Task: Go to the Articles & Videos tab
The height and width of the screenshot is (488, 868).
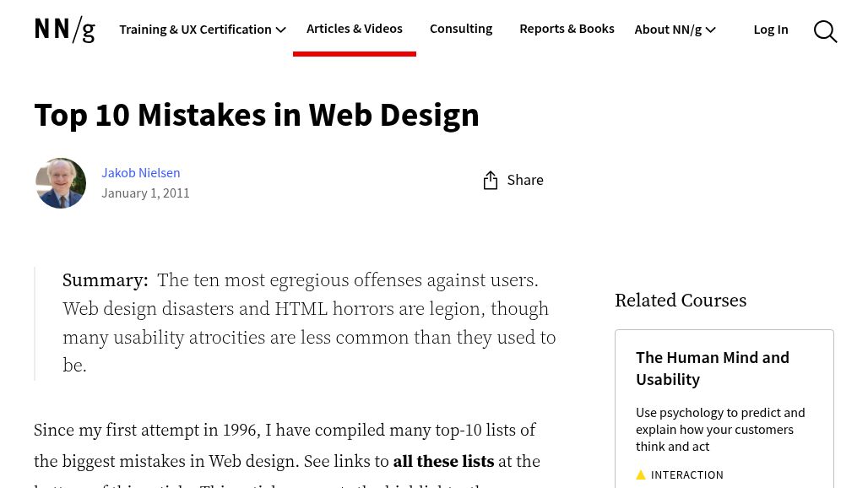Action: point(354,29)
